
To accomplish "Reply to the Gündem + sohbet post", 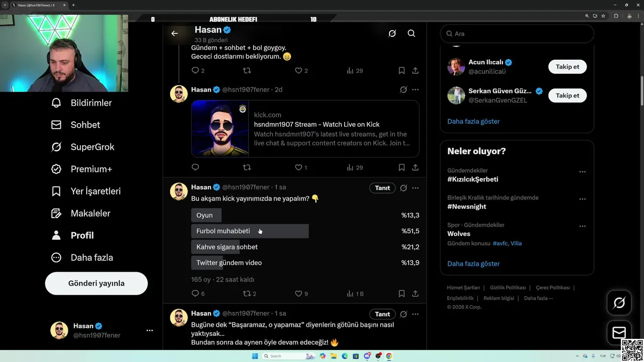I will [195, 71].
